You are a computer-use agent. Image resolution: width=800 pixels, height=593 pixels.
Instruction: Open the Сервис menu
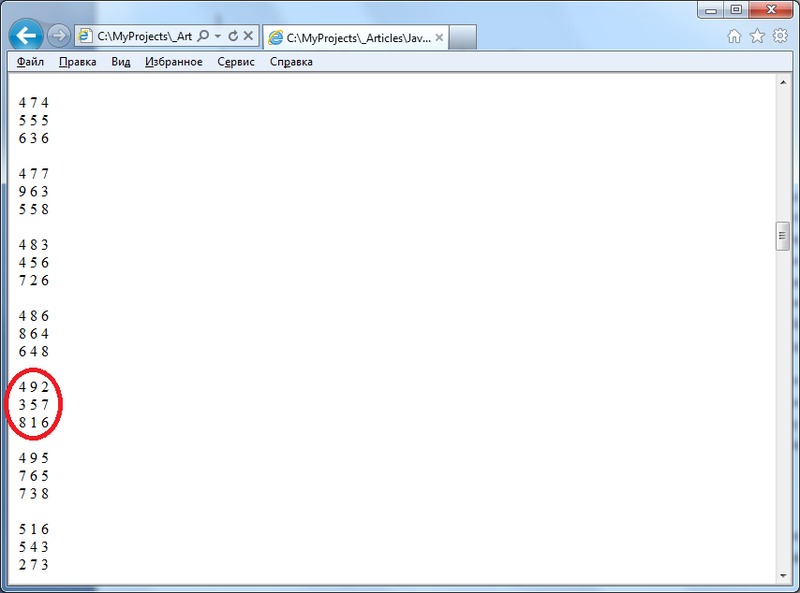(x=236, y=62)
